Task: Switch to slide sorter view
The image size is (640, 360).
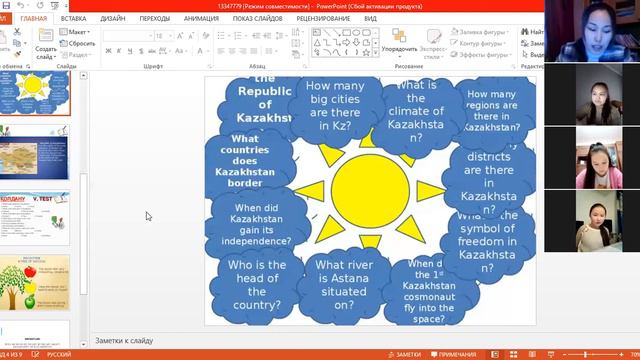Action: (x=513, y=354)
